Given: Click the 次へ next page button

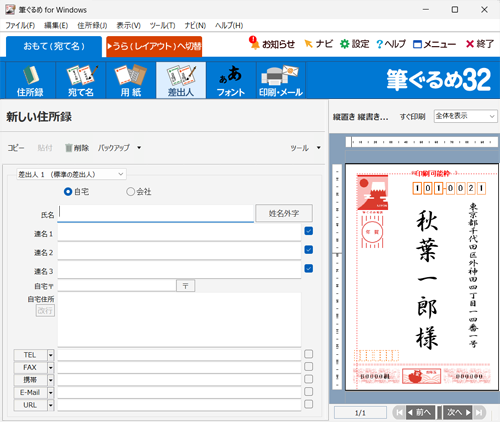Looking at the screenshot, I should coord(458,412).
